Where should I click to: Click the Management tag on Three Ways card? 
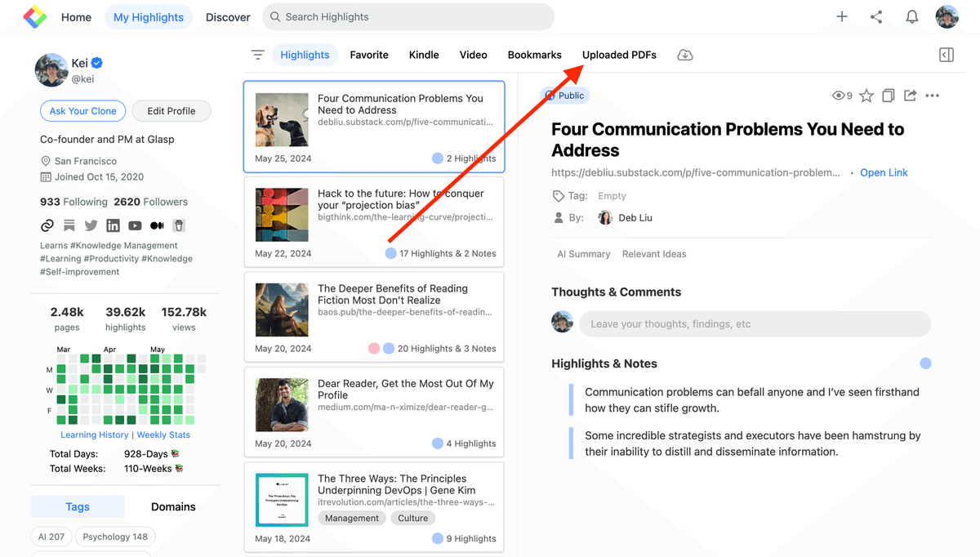[x=352, y=518]
